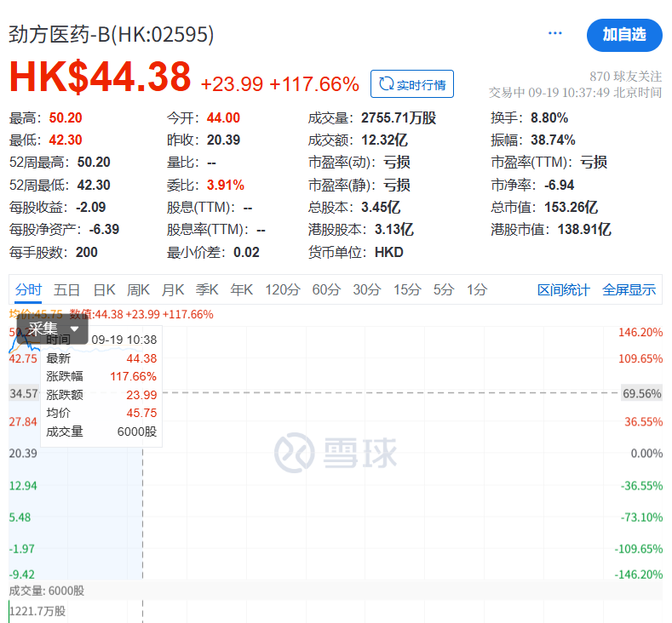Switch to the 60分 chart tab
The image size is (672, 623).
tap(326, 290)
